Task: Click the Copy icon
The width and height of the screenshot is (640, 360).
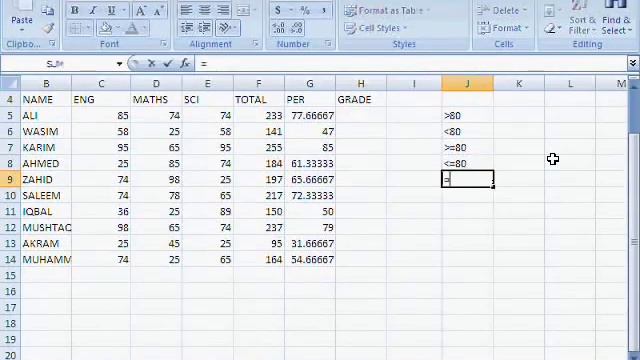Action: pos(48,11)
